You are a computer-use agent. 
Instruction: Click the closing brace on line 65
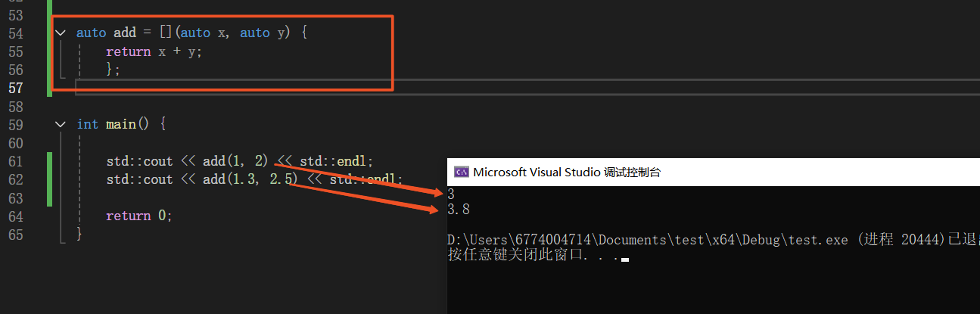80,234
